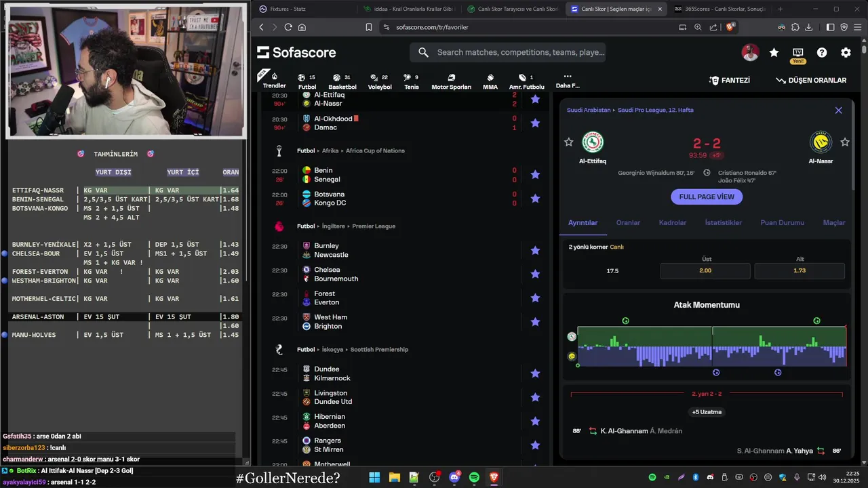
Task: Open File Explorer from the taskbar
Action: [394, 477]
